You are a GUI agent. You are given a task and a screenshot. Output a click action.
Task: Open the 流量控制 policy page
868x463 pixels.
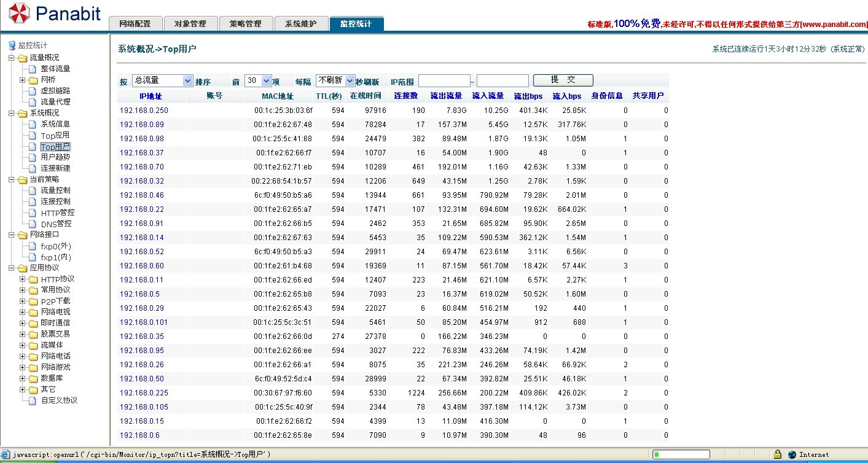point(55,190)
